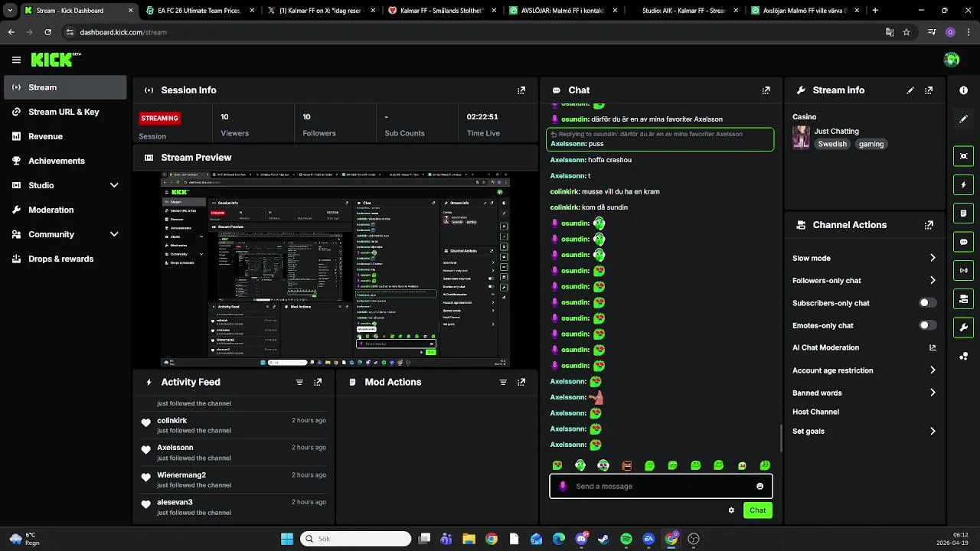Click the green Chat send button
The width and height of the screenshot is (980, 551).
pos(757,510)
